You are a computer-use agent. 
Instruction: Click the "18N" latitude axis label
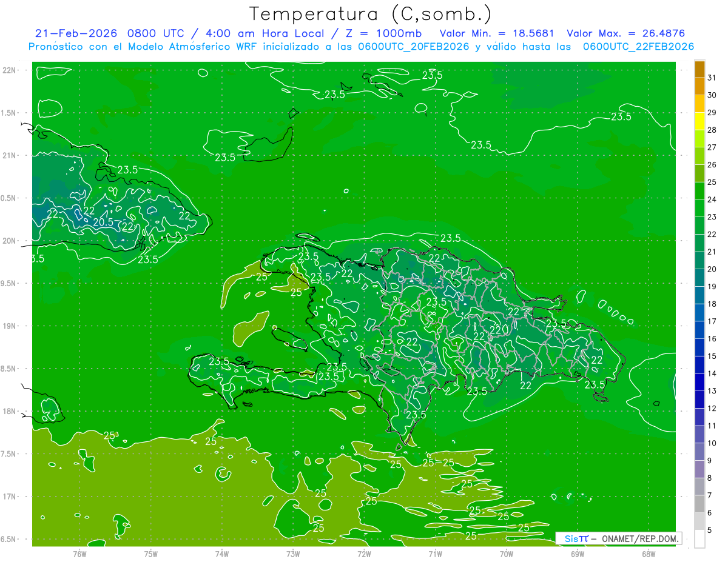9,411
